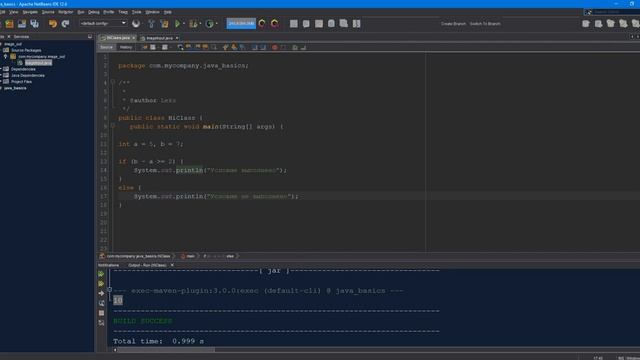Viewport: 640px width, 360px height.
Task: Switch to the Output Run tab
Action: 147,265
